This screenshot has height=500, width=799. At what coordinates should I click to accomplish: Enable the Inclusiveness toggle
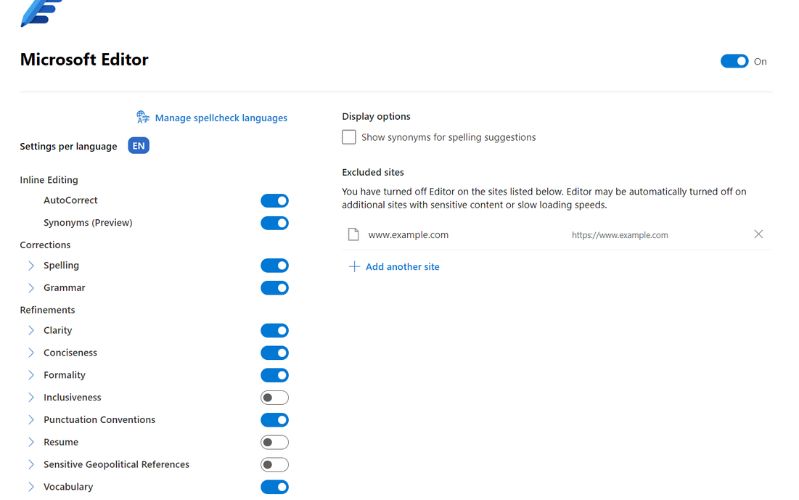(275, 398)
